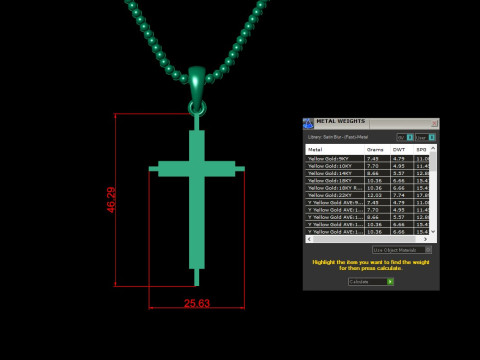Click the metal list scroll-right arrow
This screenshot has width=480, height=360.
tap(425, 239)
